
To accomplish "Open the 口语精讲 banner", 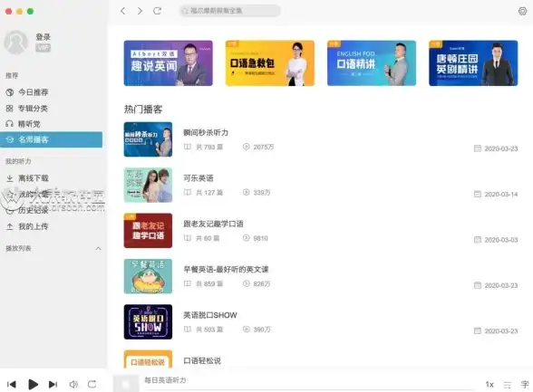I will (x=372, y=63).
